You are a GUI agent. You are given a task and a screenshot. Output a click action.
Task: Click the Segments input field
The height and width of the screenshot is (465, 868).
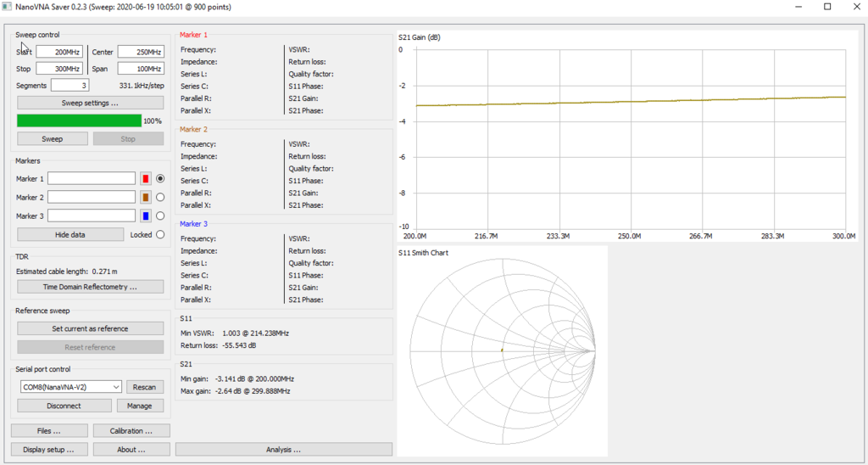(70, 86)
